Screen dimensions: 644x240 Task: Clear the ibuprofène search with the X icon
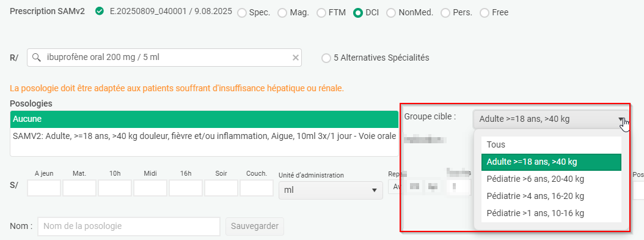point(295,58)
